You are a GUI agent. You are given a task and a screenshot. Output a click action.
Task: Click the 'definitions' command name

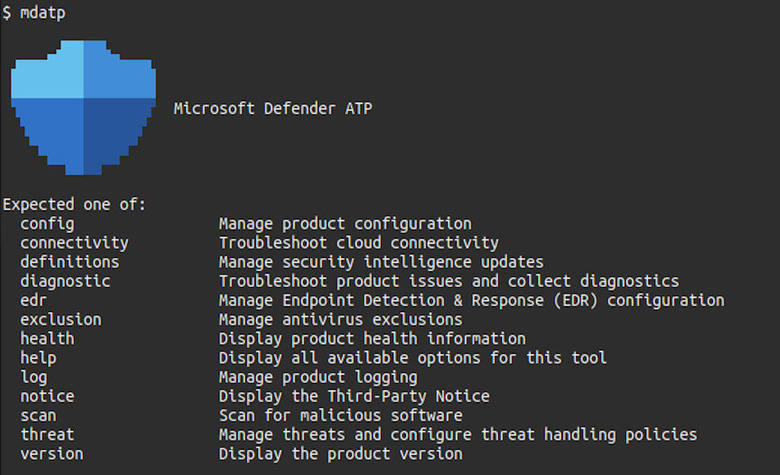69,262
